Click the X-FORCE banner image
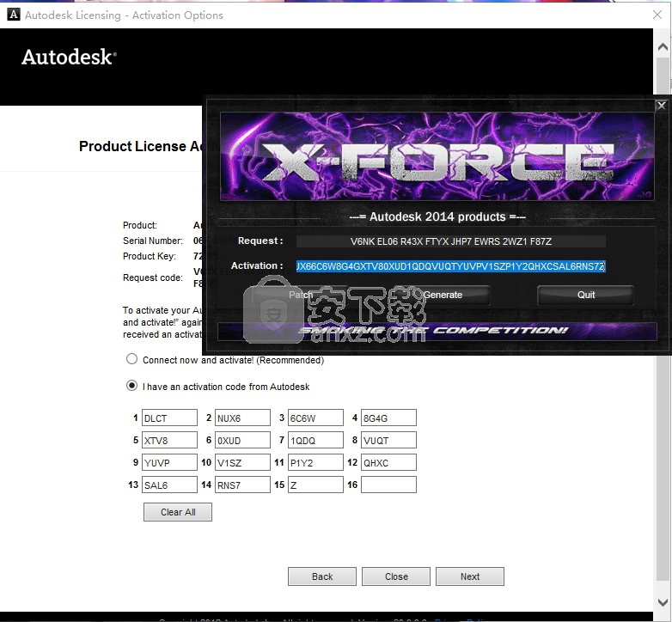The height and width of the screenshot is (622, 672). [437, 155]
